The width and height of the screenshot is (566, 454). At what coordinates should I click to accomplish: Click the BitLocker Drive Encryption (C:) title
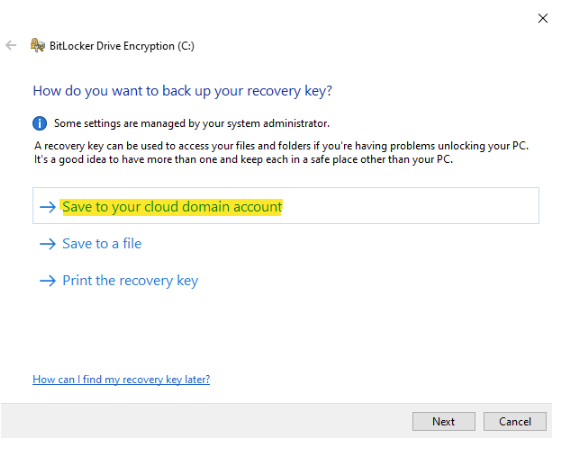(122, 46)
